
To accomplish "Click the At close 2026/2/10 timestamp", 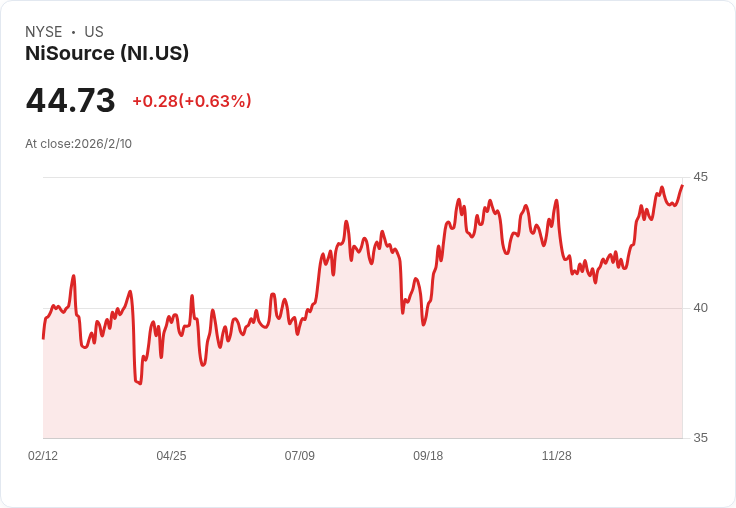I will pyautogui.click(x=78, y=143).
